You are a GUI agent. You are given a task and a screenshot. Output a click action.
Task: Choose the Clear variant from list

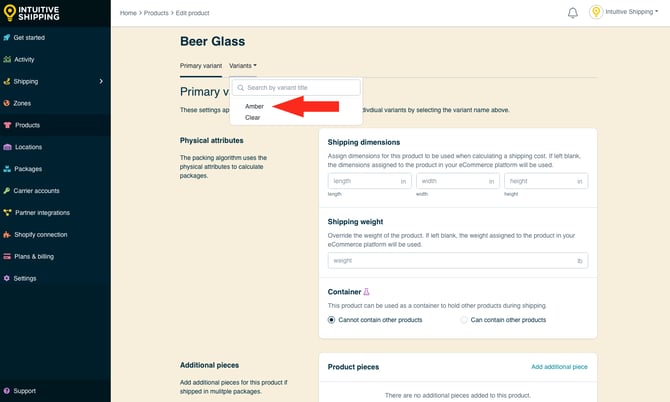pos(253,117)
